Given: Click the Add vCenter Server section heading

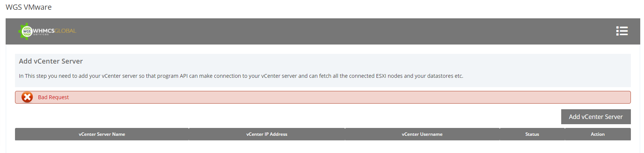Looking at the screenshot, I should pyautogui.click(x=51, y=61).
